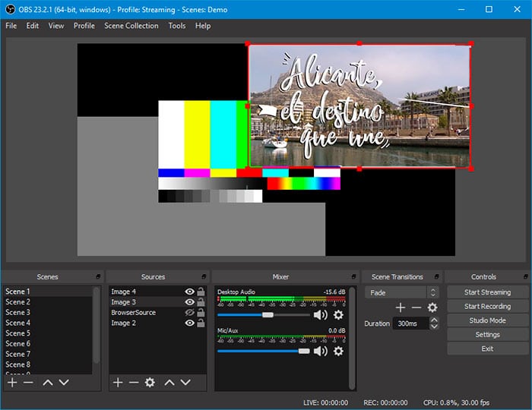Image resolution: width=532 pixels, height=410 pixels.
Task: Adjust Desktop Audio volume slider
Action: coord(268,315)
